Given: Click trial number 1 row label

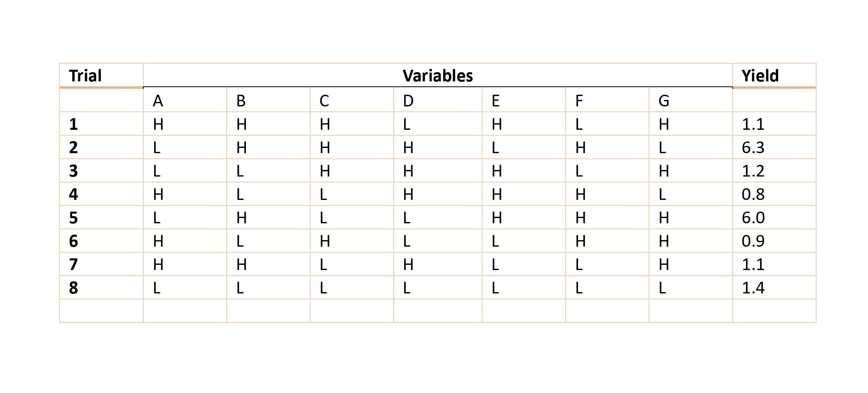Looking at the screenshot, I should pyautogui.click(x=73, y=124).
